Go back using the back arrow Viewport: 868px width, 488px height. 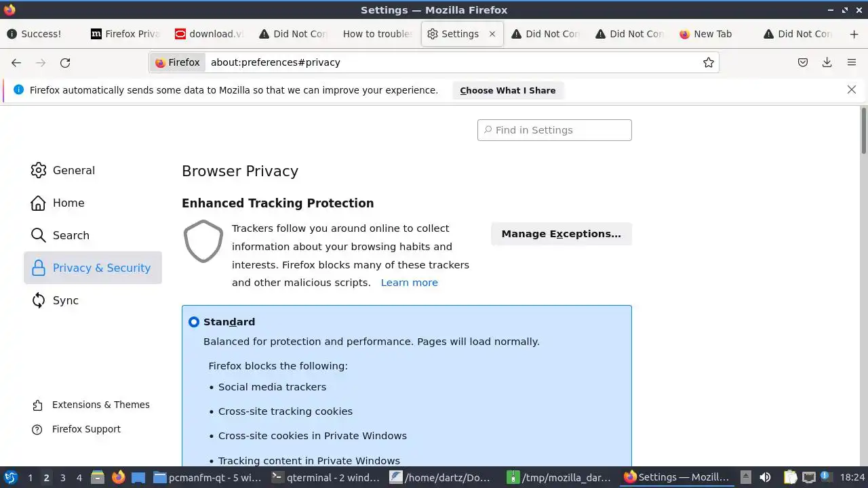(16, 62)
